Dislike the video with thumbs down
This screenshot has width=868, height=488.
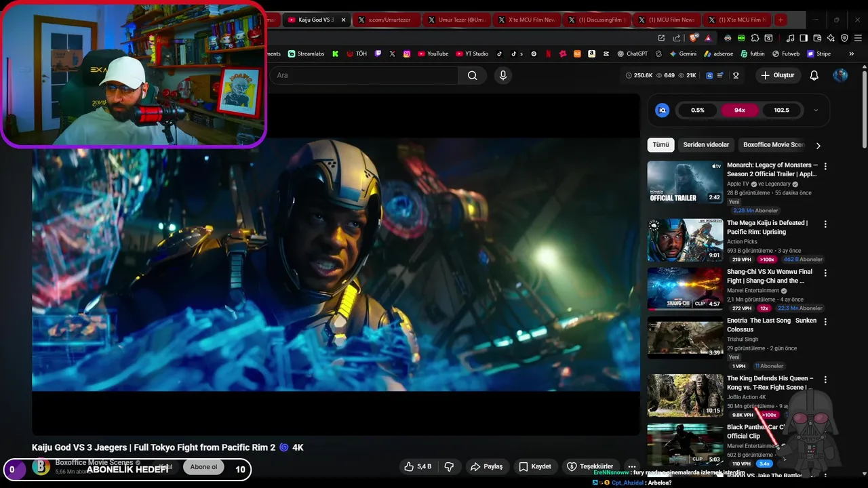[x=449, y=466]
